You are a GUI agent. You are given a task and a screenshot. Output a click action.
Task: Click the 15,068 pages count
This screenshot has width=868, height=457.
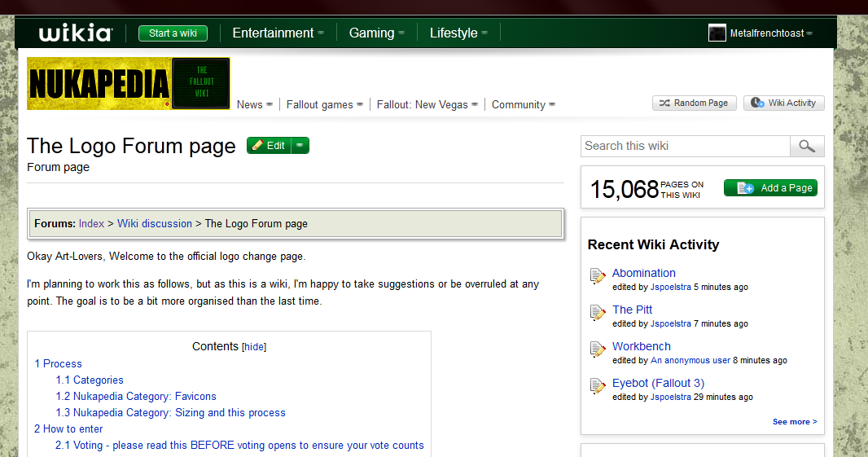[624, 190]
